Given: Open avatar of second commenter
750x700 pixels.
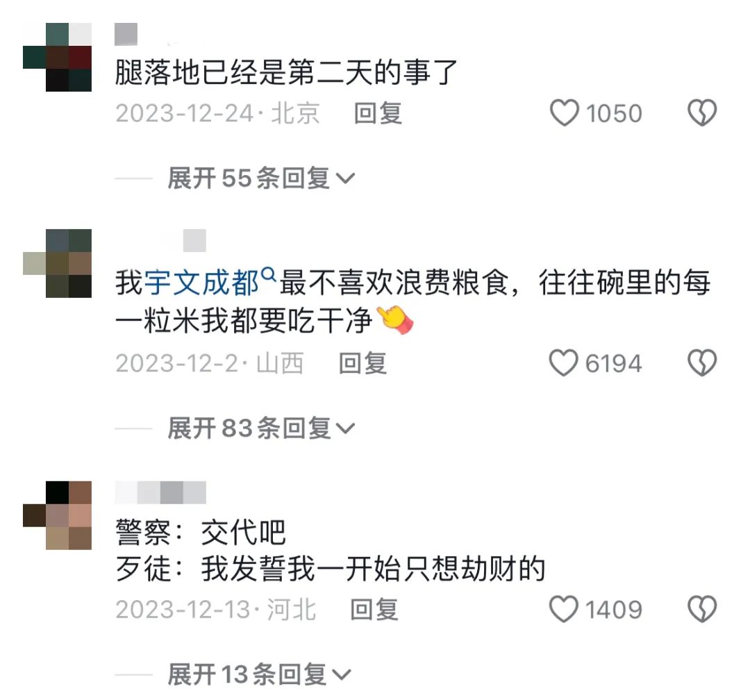Looking at the screenshot, I should pyautogui.click(x=58, y=263).
